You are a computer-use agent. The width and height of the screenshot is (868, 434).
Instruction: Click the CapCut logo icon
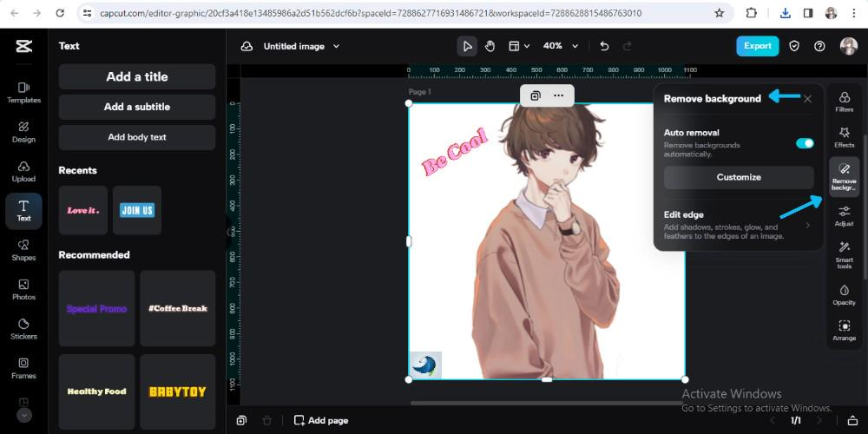point(23,47)
